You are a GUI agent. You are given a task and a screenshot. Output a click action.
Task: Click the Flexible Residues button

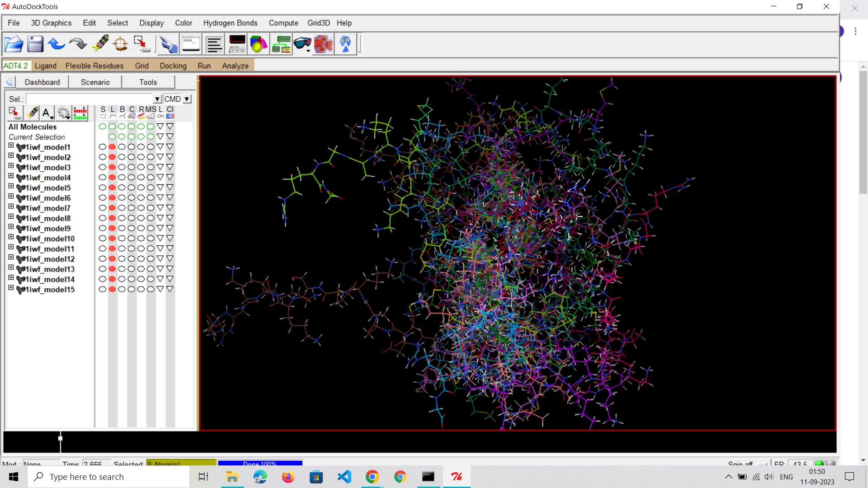click(x=94, y=66)
